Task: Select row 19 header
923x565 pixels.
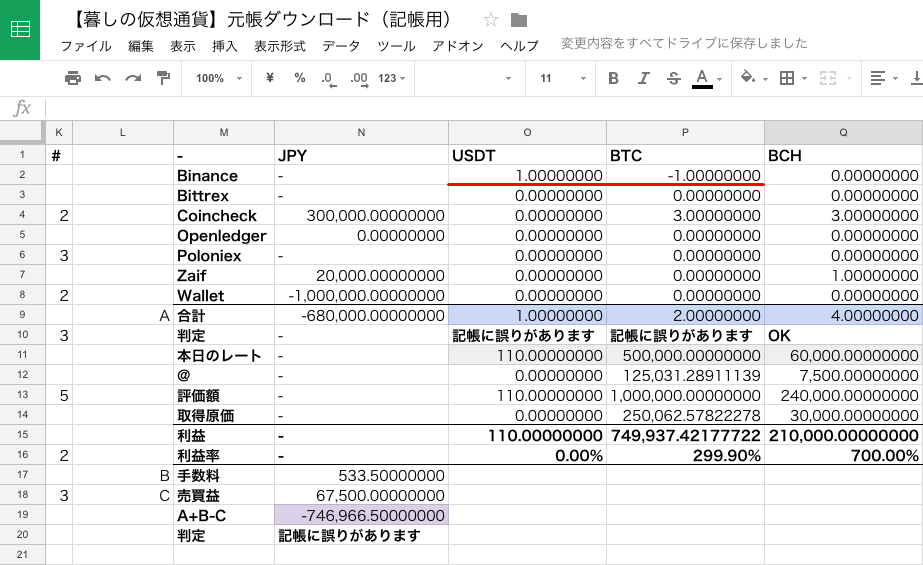Action: [x=22, y=515]
